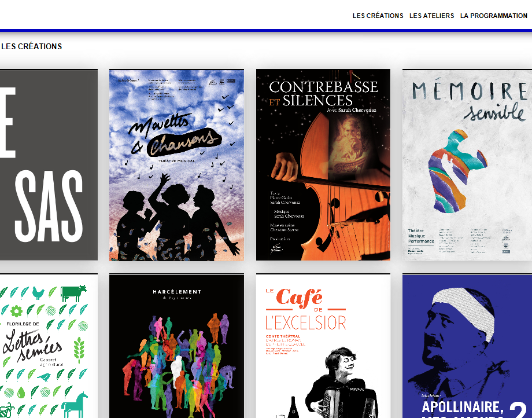Open the Mémoire sensible poster

(x=467, y=165)
